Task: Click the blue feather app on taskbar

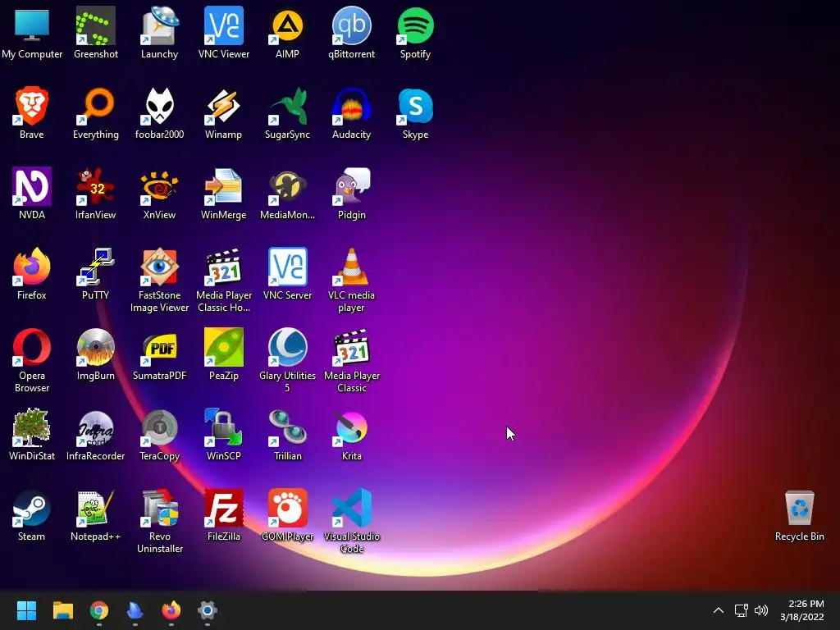Action: pyautogui.click(x=135, y=610)
